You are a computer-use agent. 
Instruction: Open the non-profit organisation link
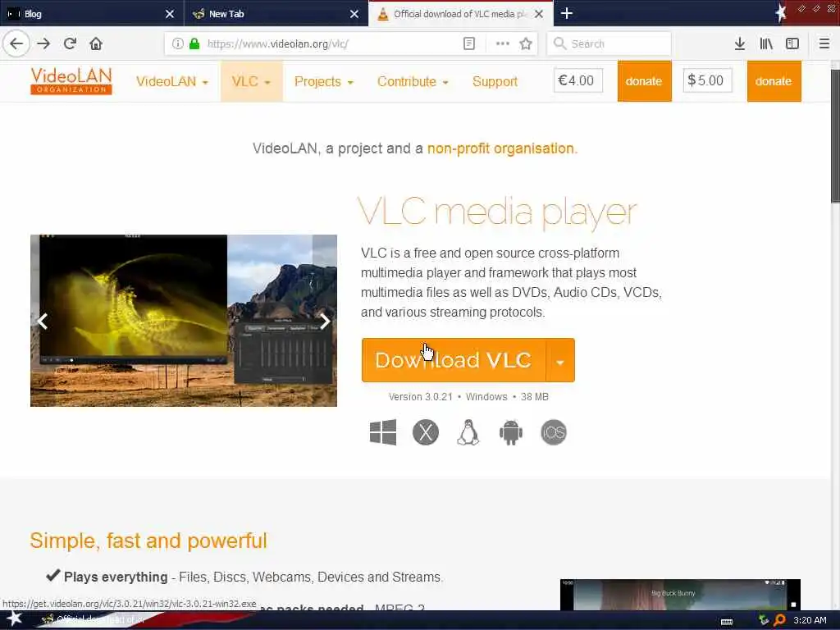500,148
